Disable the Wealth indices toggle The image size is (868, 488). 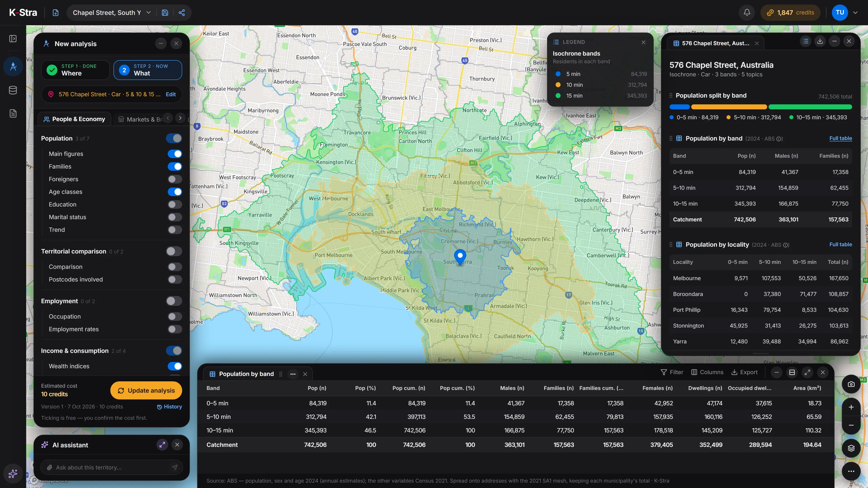point(175,366)
